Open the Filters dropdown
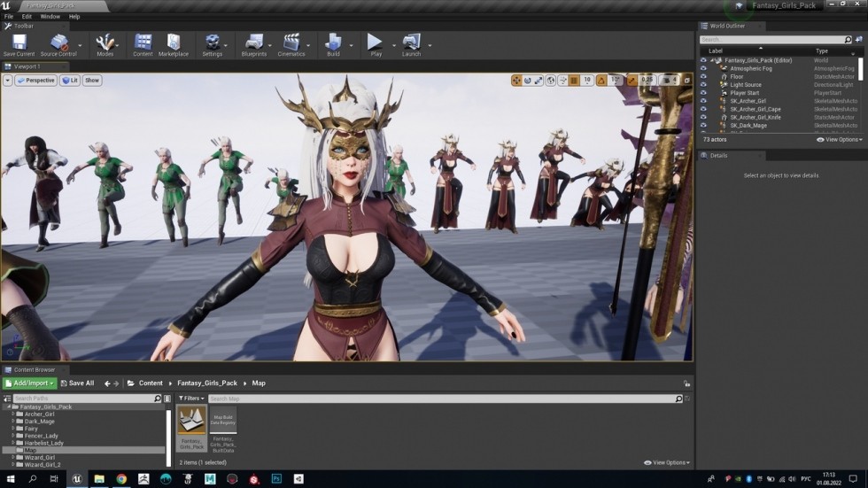 191,399
